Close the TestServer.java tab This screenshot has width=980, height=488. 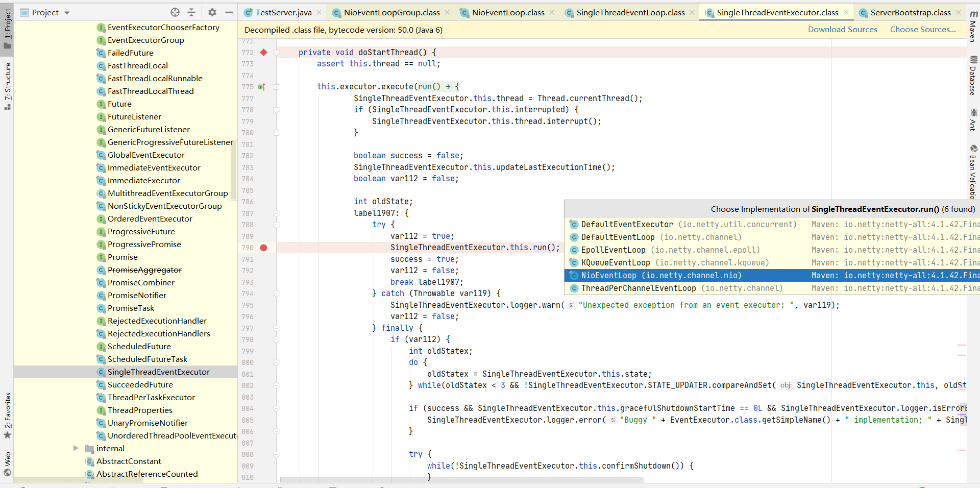[319, 12]
